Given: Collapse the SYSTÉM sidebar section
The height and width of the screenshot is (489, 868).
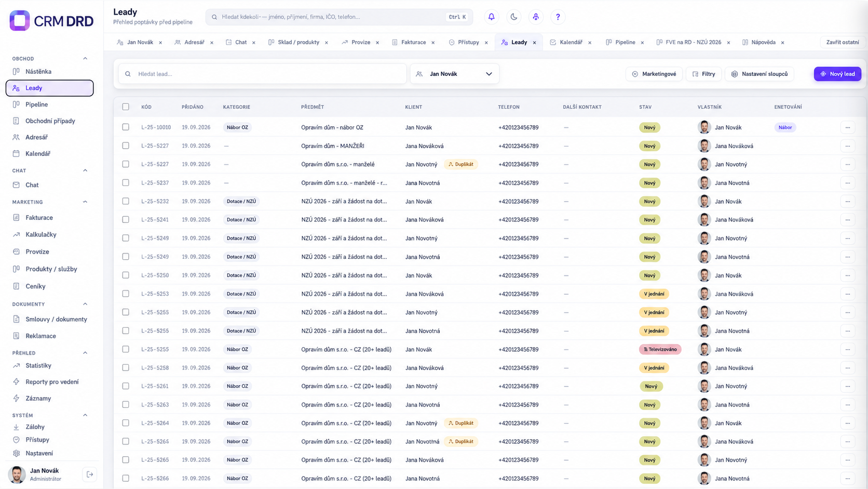Looking at the screenshot, I should [85, 415].
